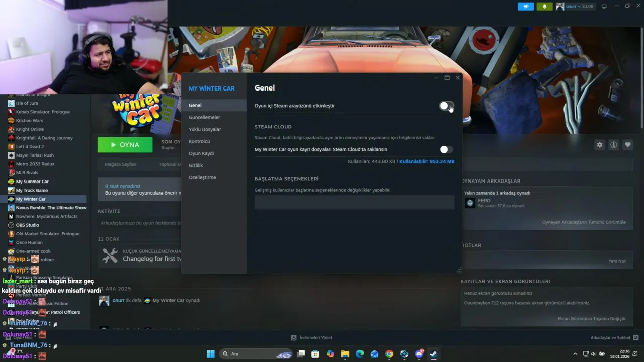Select Once Human game icon
Viewport: 644px width, 362px height.
tap(11, 242)
